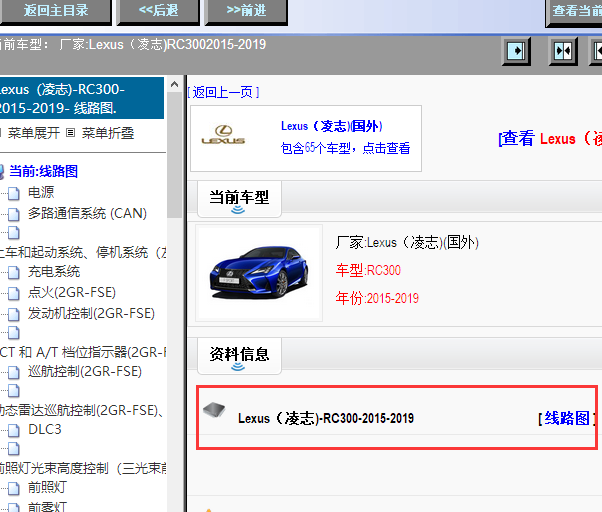This screenshot has width=602, height=512.
Task: Click the scroll-up arrow of the sidebar
Action: (174, 84)
